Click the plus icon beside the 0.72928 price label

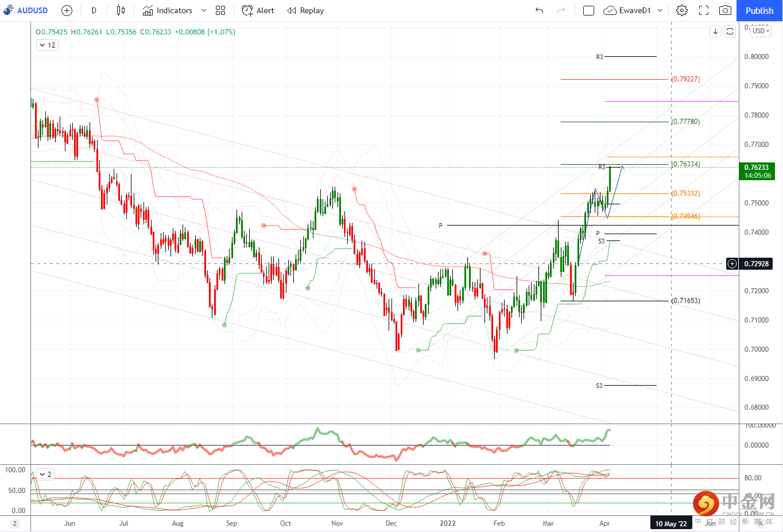(732, 264)
